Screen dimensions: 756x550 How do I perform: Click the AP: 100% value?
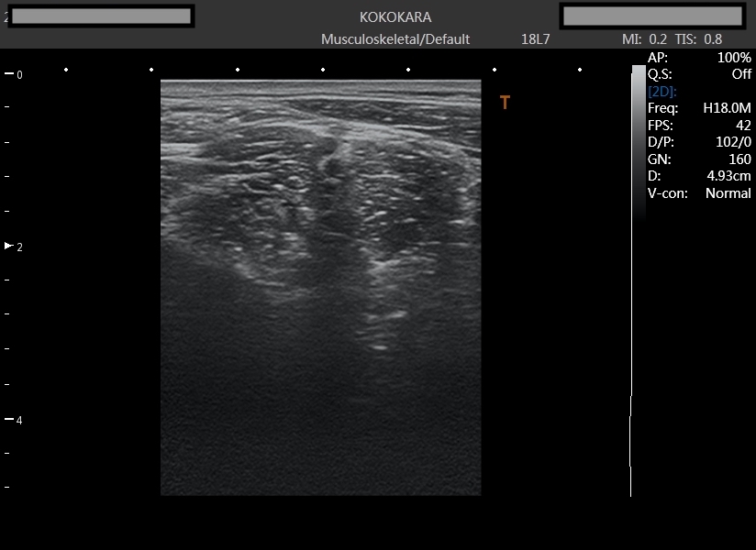tap(699, 58)
